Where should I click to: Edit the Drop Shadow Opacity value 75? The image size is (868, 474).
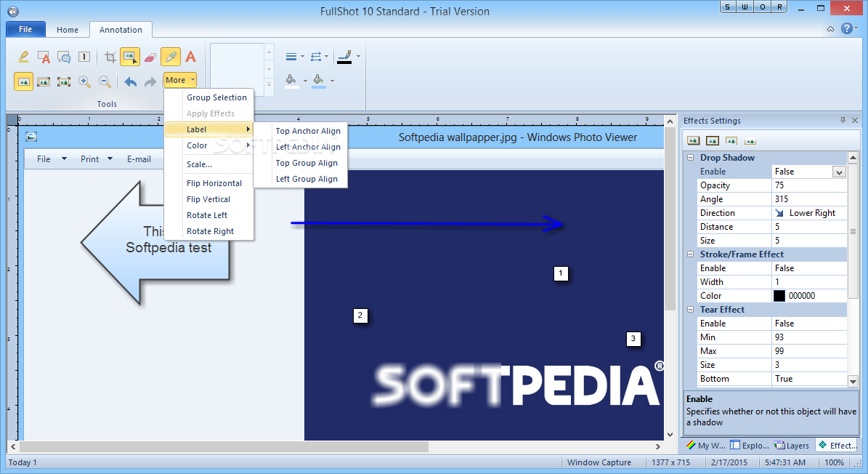[x=808, y=185]
